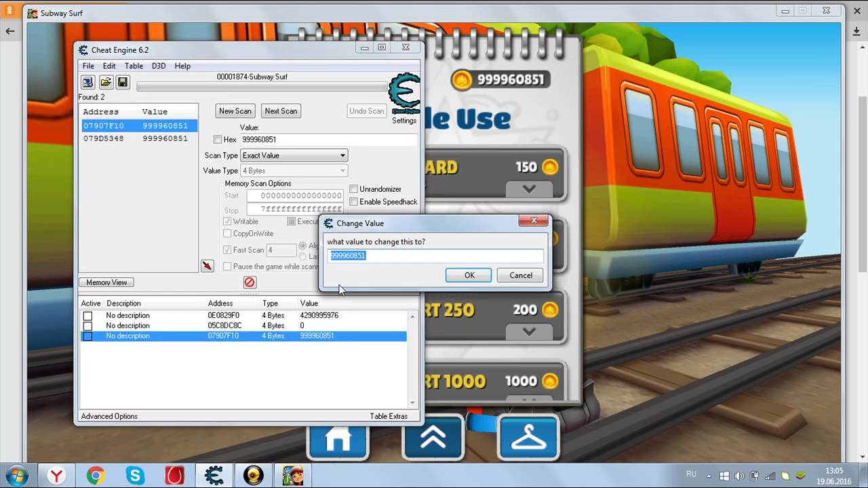Click the volume icon in the system tray
This screenshot has height=488, width=868.
[x=739, y=476]
